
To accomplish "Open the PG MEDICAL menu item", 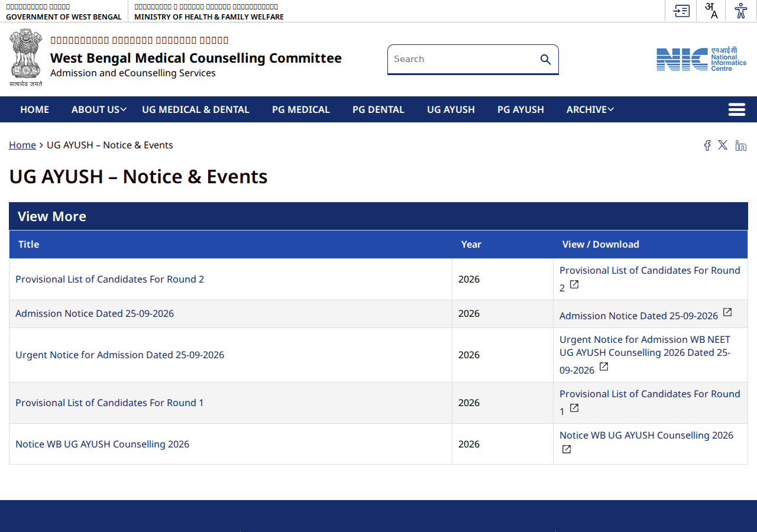I will pyautogui.click(x=301, y=109).
